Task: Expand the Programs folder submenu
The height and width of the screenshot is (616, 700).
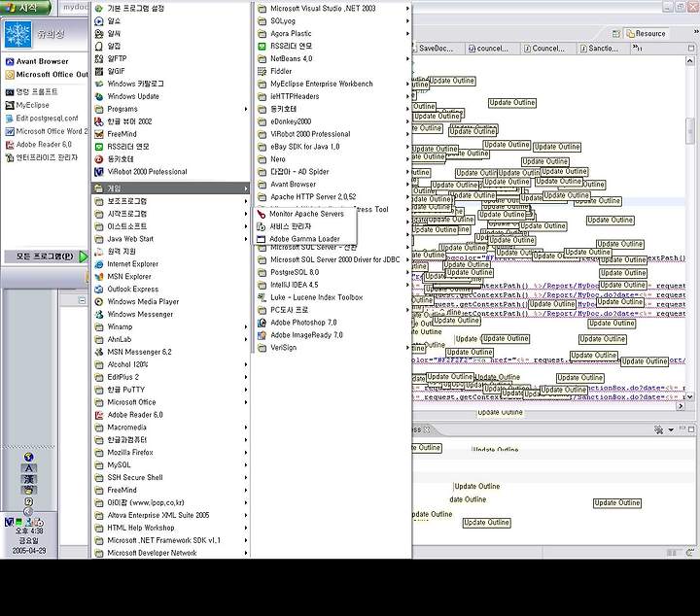Action: point(169,109)
